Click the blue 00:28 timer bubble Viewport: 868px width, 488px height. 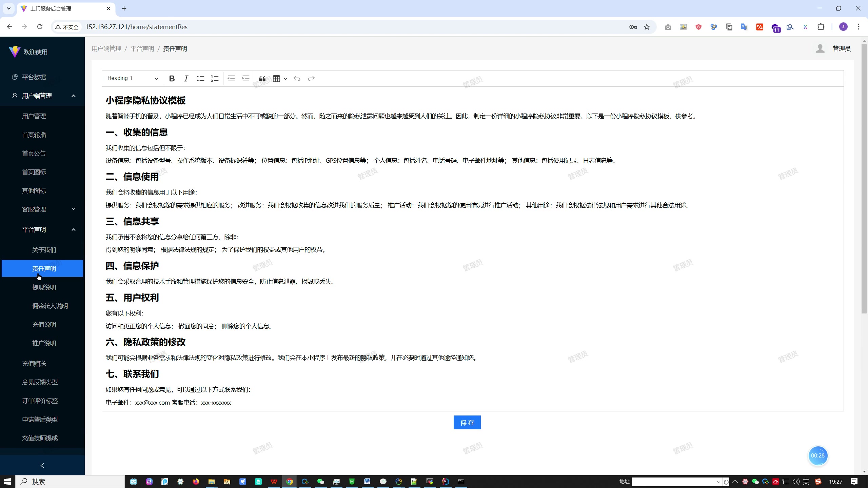[818, 455]
